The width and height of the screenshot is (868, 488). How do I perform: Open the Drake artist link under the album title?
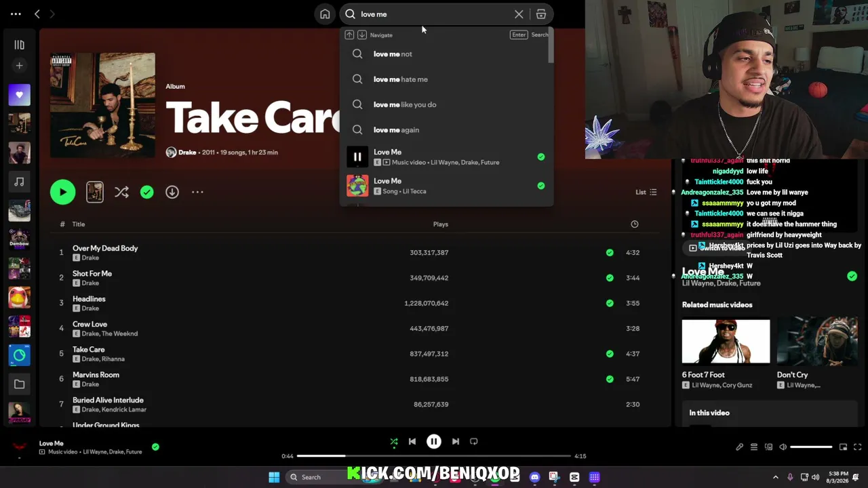pyautogui.click(x=187, y=152)
